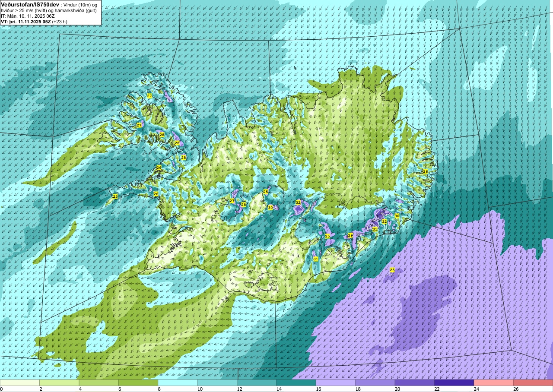Screen dimensions: 553x392
Task: Click the "VT: þri. 11.11.2025 05Z" valid time
Action: tap(25, 21)
